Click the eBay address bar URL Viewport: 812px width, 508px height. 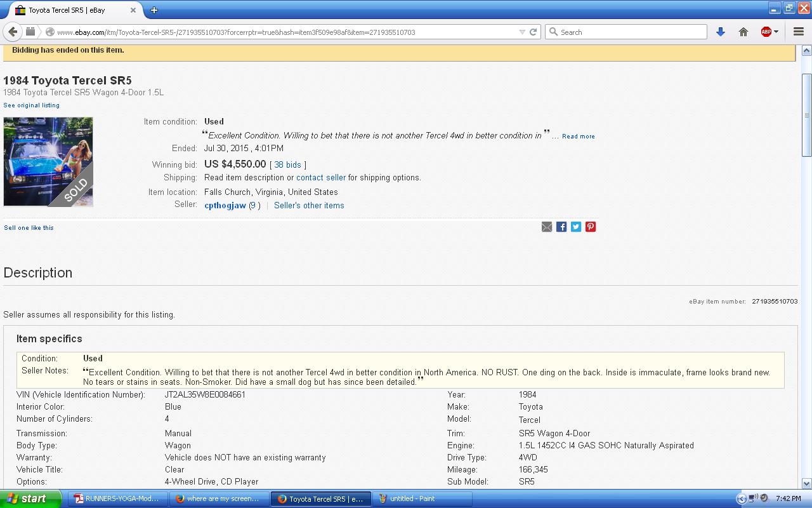[x=236, y=32]
